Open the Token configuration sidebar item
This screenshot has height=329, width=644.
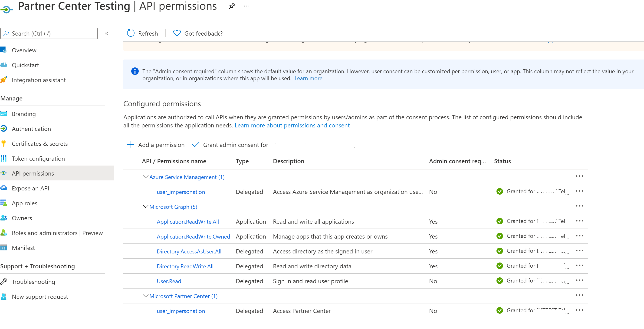pos(38,159)
